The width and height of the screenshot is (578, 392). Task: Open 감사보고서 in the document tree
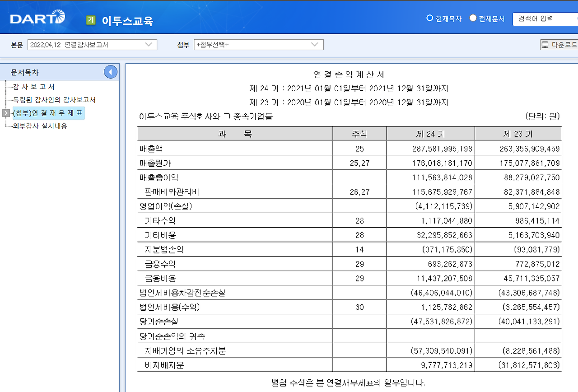point(34,87)
